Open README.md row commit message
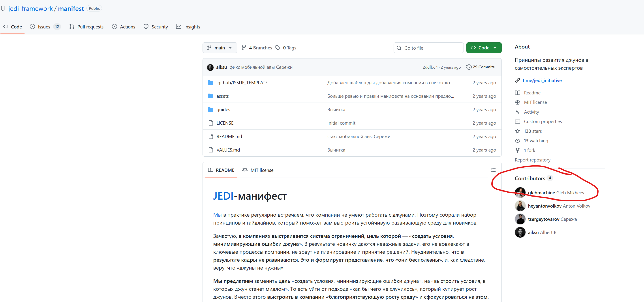The width and height of the screenshot is (644, 302). [x=359, y=137]
